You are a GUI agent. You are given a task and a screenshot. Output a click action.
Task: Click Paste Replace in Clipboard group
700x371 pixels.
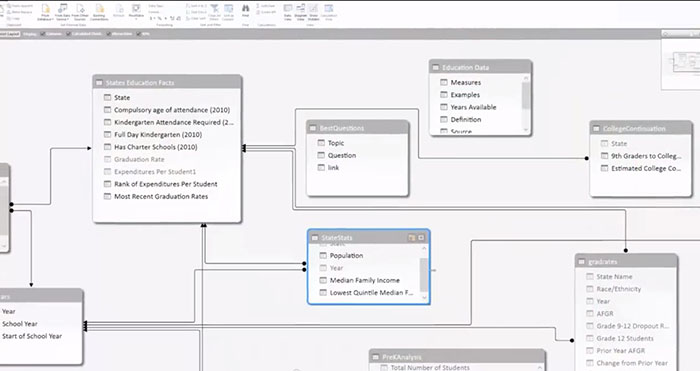(20, 12)
